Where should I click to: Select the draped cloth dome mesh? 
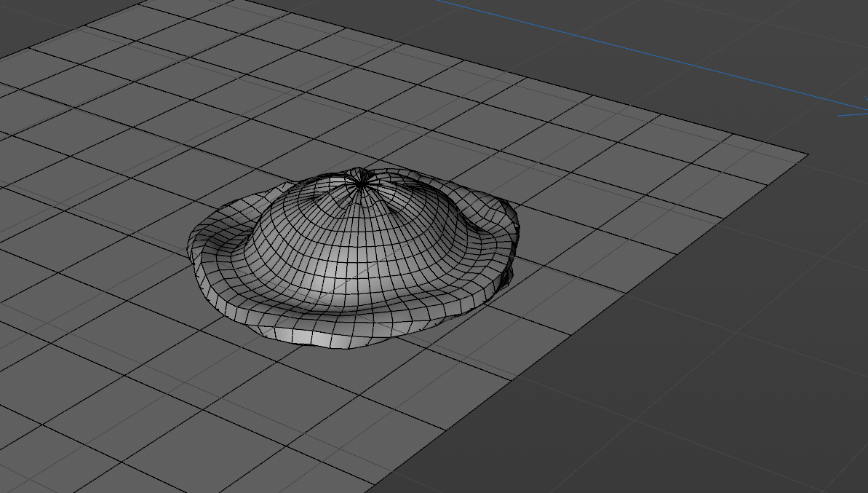tap(353, 258)
